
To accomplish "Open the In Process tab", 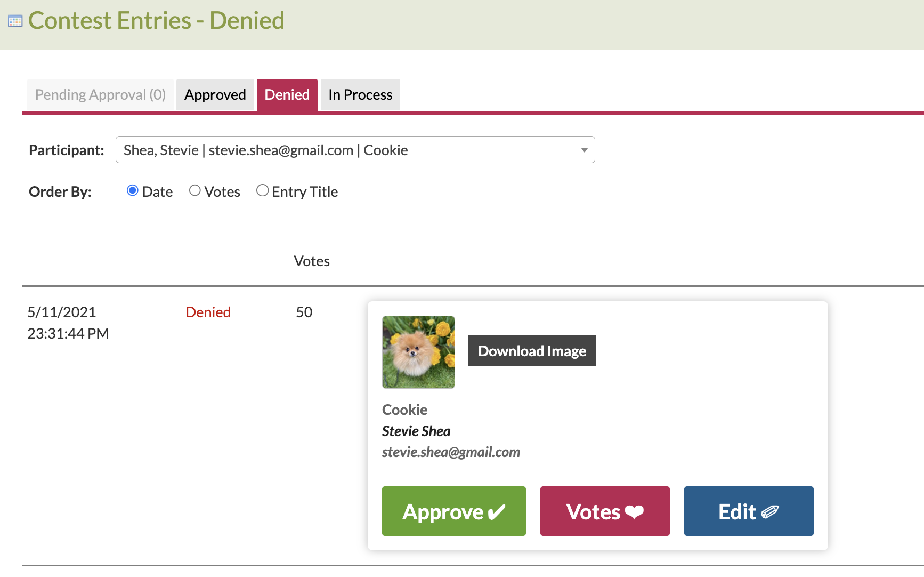I will [x=360, y=95].
